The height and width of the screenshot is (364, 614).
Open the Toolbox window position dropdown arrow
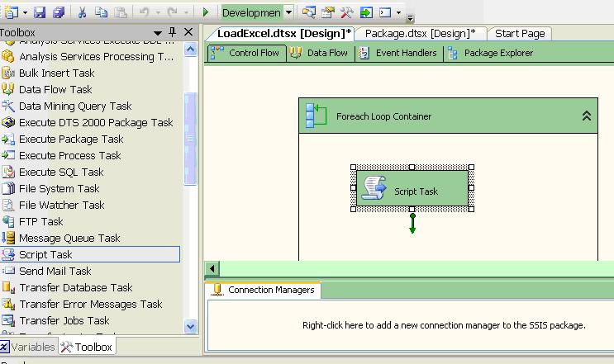[158, 32]
